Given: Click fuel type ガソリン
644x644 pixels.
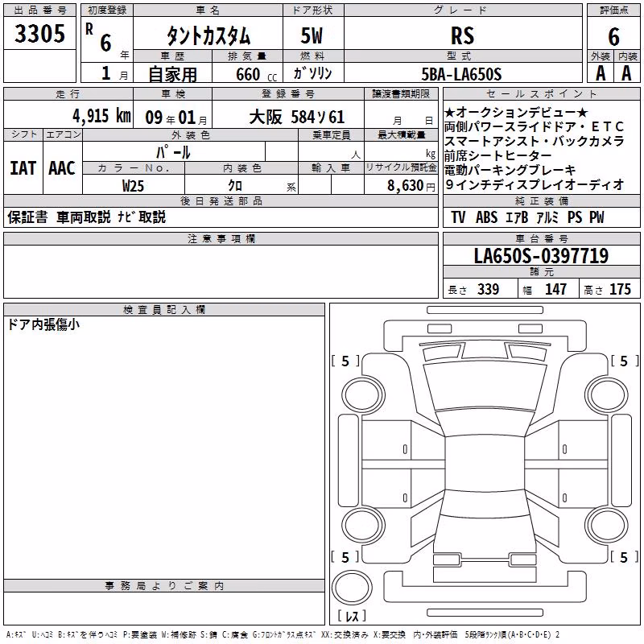Looking at the screenshot, I should coord(312,73).
